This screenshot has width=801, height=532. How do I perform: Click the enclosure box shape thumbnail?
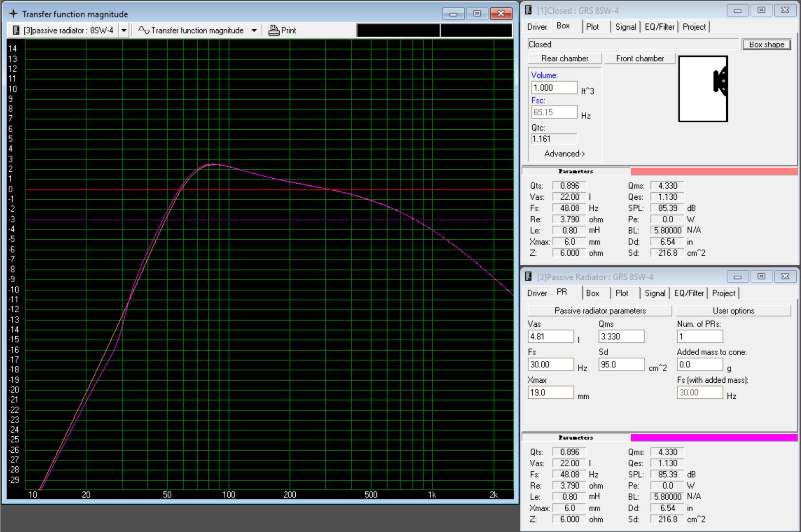click(x=703, y=89)
